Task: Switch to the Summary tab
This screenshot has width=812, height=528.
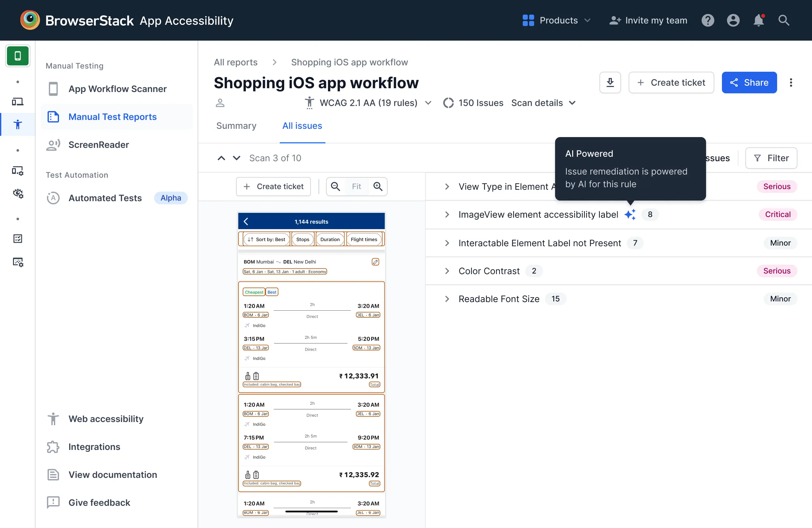Action: (x=236, y=126)
